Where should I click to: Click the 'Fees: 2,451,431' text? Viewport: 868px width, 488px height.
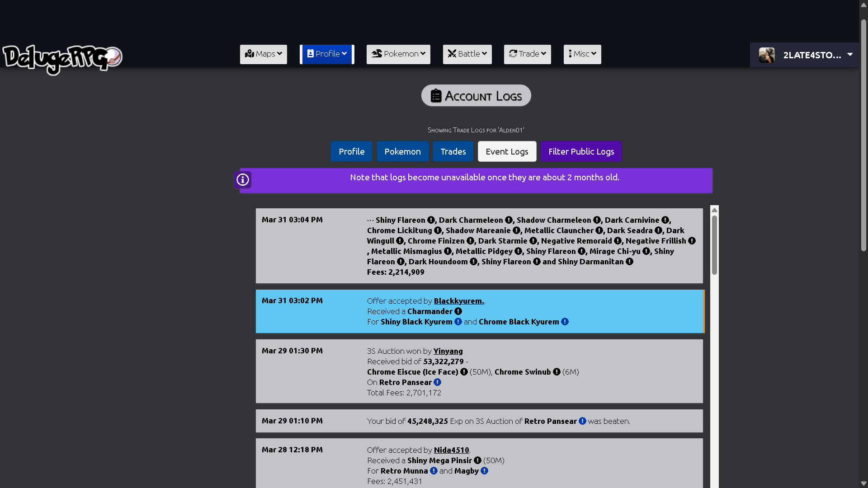395,481
